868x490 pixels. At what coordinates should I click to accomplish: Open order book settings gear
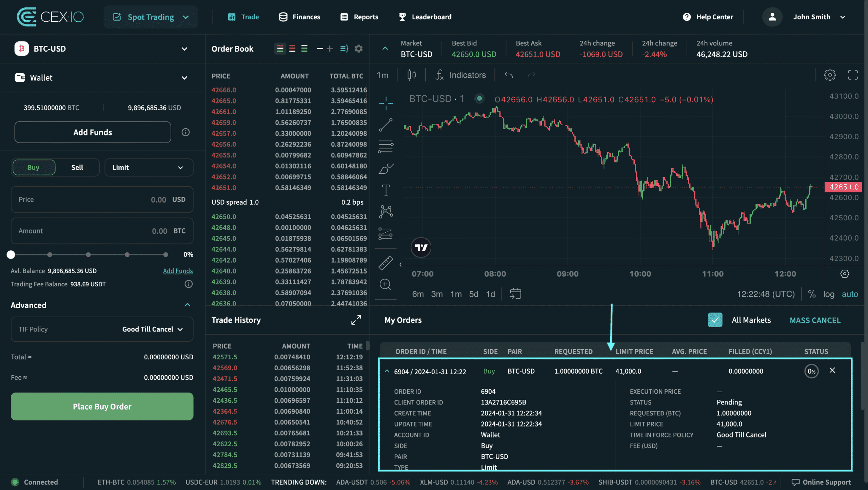[358, 49]
